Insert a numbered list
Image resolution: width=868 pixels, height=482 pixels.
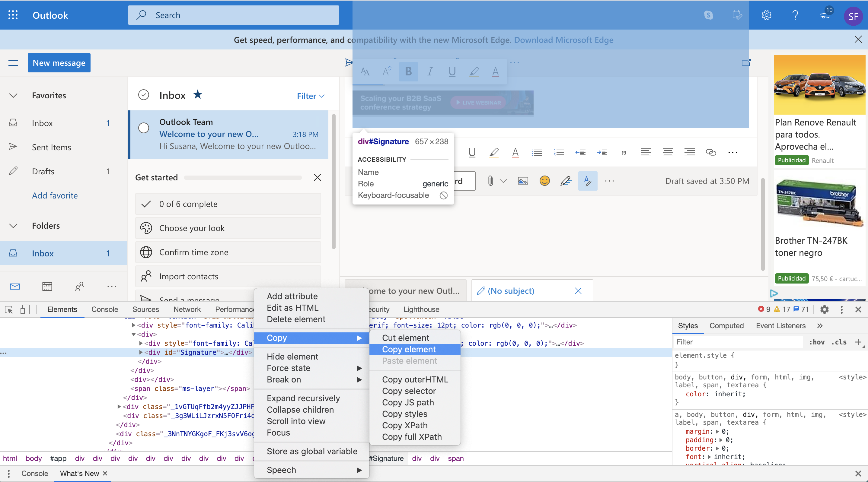point(559,153)
